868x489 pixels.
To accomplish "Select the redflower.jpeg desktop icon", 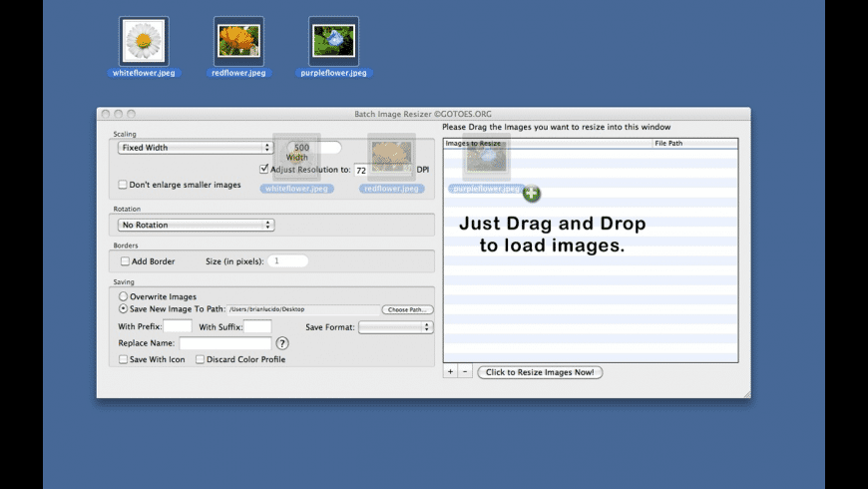I will tap(238, 42).
